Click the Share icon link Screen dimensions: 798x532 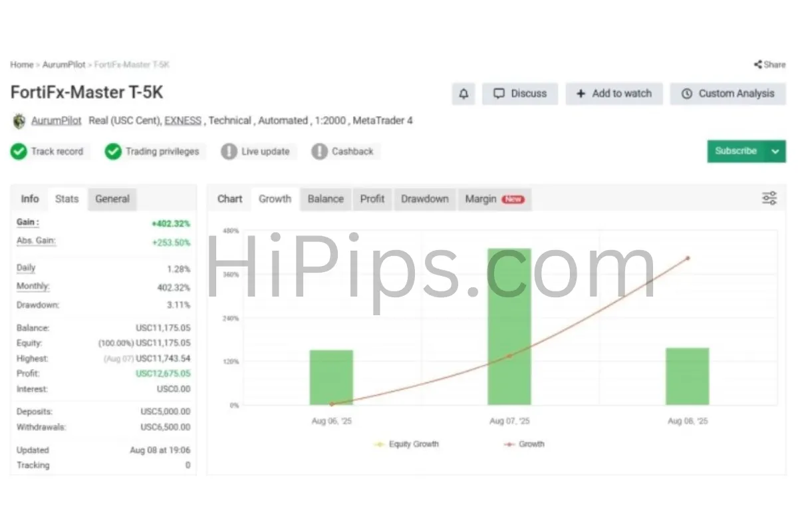pyautogui.click(x=769, y=65)
